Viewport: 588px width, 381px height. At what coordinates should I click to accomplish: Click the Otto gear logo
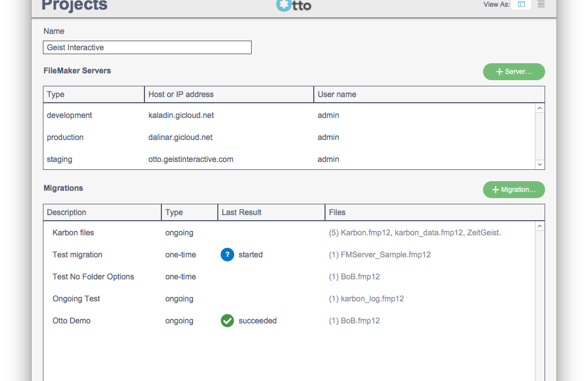pyautogui.click(x=284, y=5)
